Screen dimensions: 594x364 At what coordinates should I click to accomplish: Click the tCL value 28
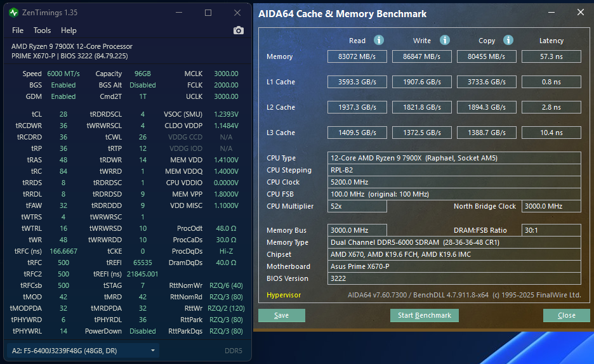[x=63, y=114]
